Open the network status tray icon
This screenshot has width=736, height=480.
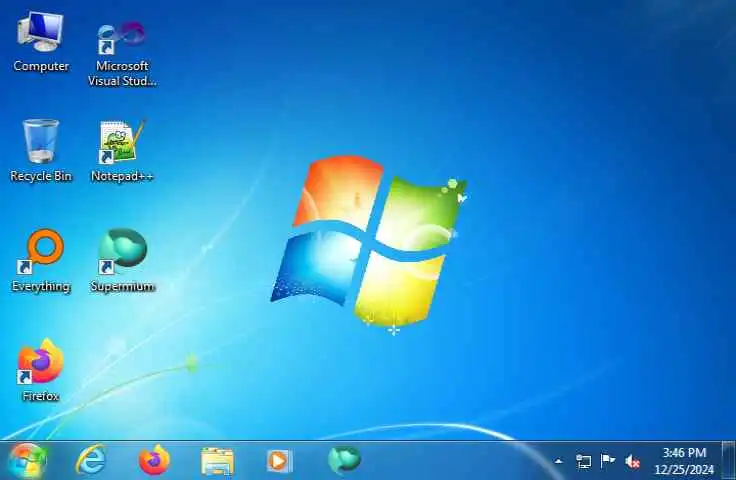[583, 462]
